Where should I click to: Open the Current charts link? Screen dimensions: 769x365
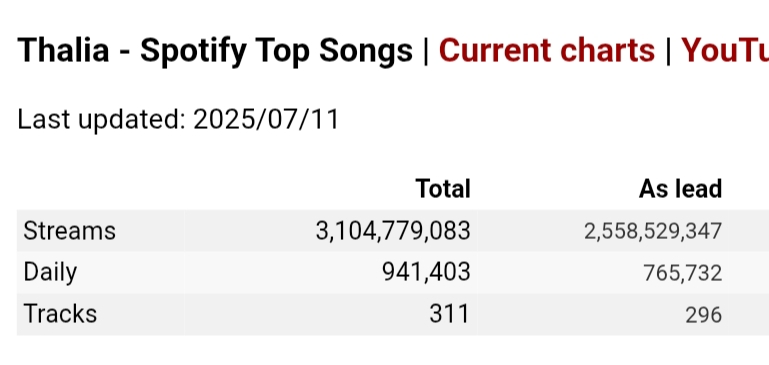coord(546,50)
